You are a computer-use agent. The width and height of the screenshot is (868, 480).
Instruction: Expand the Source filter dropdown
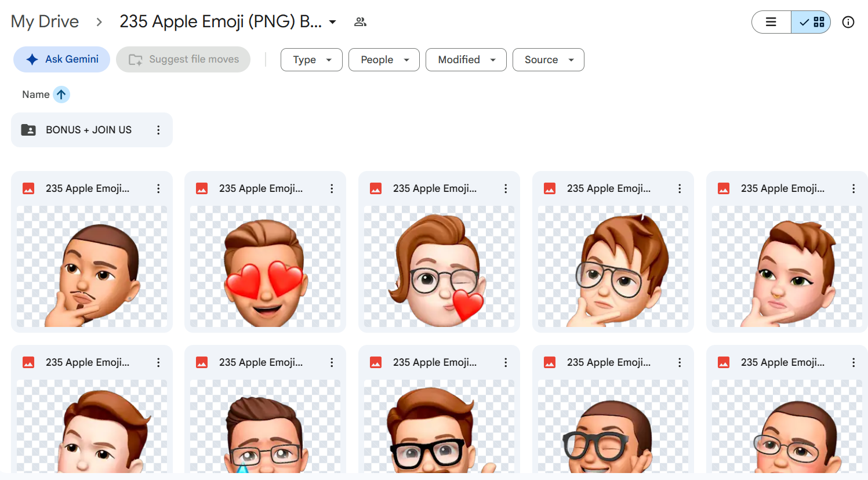coord(549,60)
